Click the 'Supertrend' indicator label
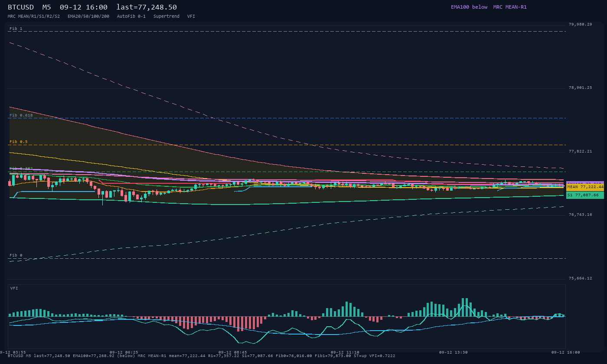 (x=166, y=16)
